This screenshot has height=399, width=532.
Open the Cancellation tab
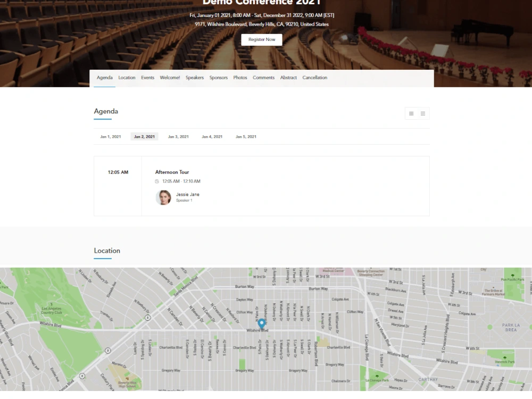315,78
